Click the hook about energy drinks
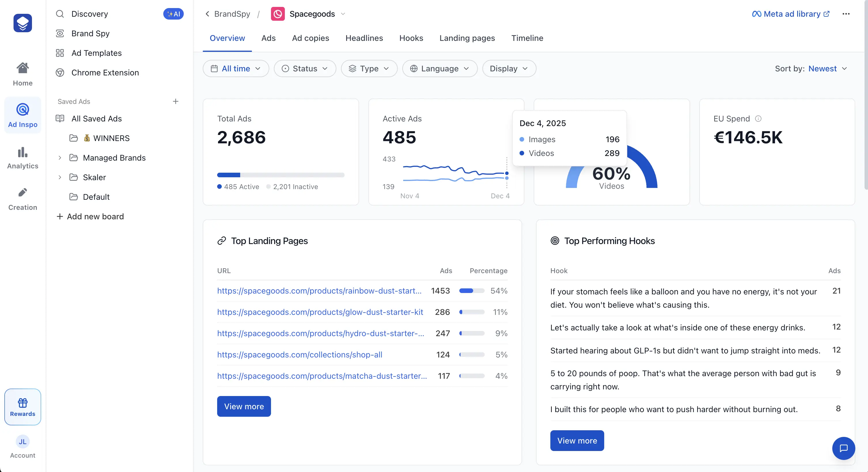The height and width of the screenshot is (472, 868). click(678, 328)
